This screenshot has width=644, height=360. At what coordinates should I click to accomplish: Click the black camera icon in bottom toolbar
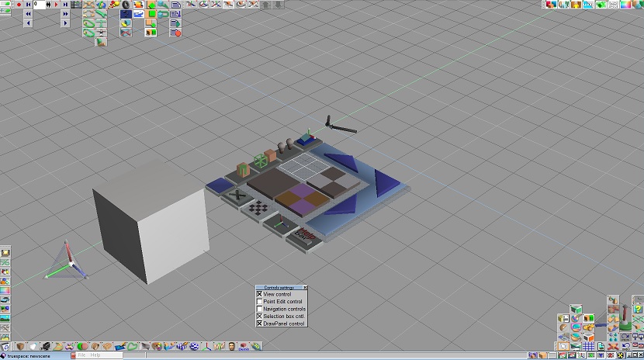(45, 347)
